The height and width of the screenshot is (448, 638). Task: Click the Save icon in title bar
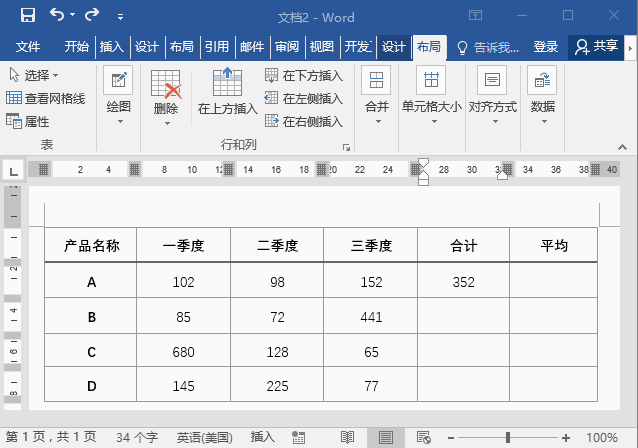pos(27,16)
